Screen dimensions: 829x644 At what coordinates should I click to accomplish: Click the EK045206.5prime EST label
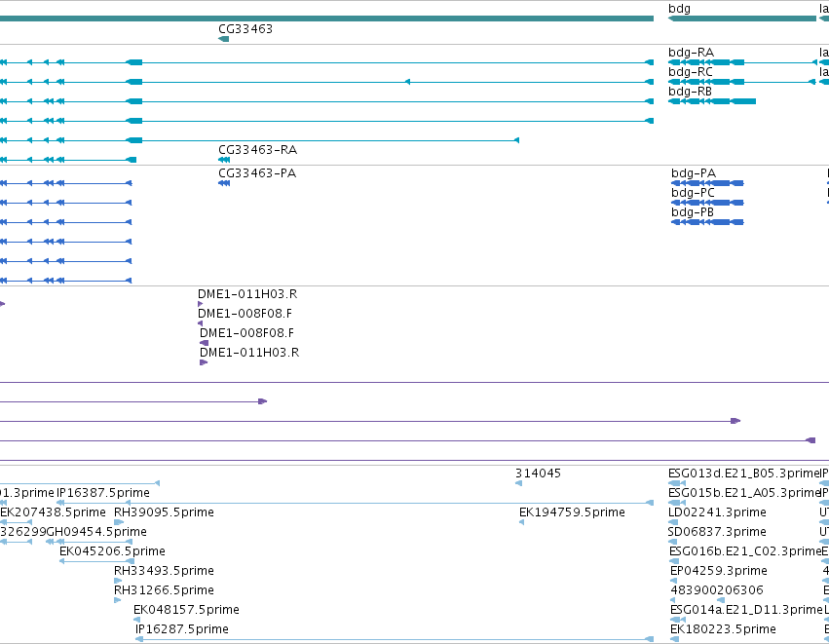[112, 551]
